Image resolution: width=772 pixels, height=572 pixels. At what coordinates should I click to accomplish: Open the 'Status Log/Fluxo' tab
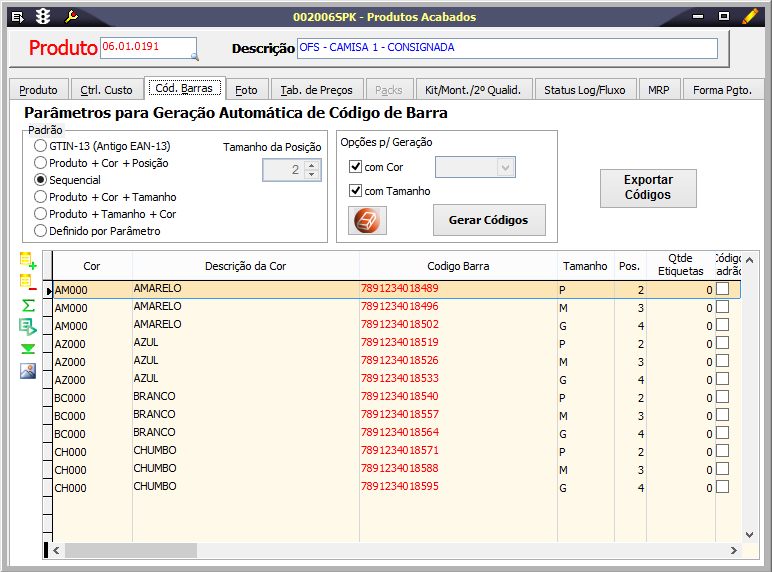coord(584,90)
